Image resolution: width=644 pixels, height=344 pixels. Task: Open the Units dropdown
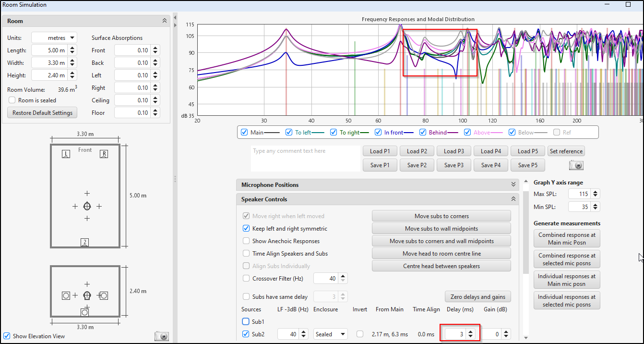(54, 37)
